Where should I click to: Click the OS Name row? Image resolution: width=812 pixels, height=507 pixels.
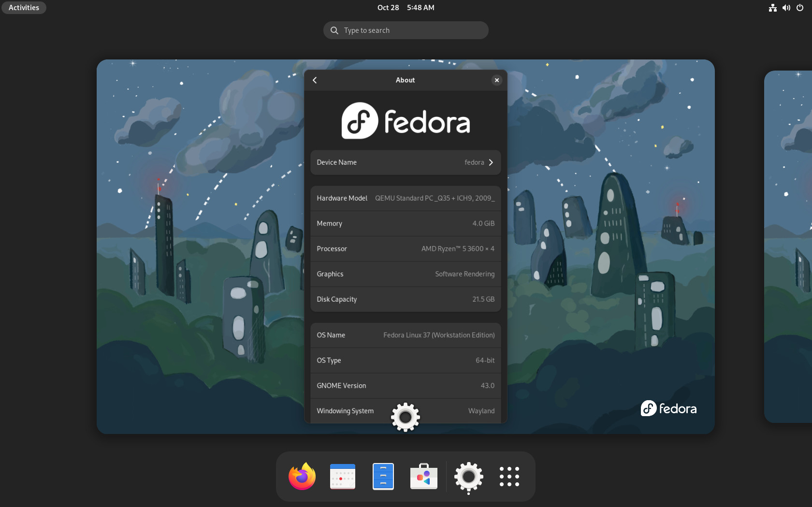[x=406, y=335]
